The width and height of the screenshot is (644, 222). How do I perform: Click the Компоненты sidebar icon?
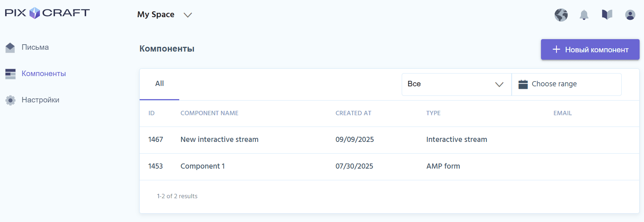[x=10, y=74]
